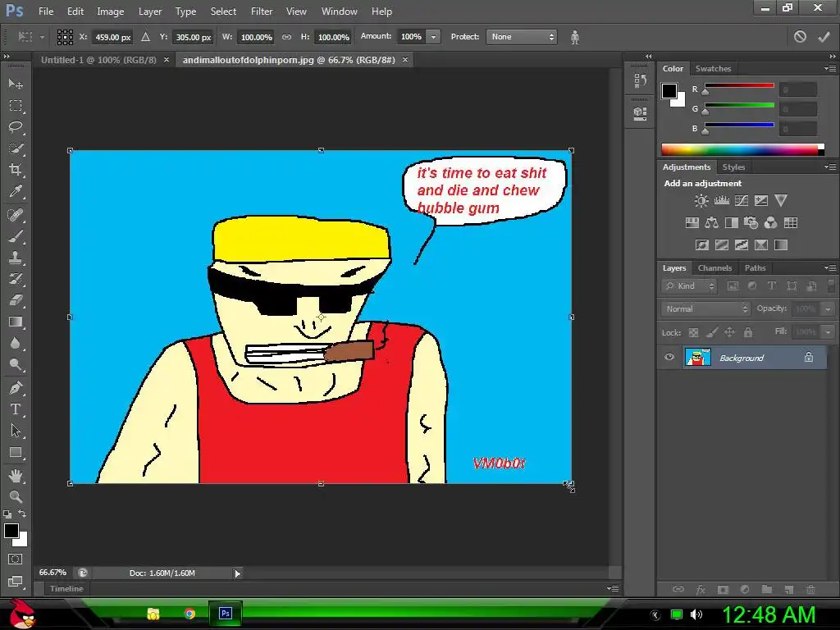Viewport: 840px width, 630px height.
Task: Toggle the link between width and height
Action: (x=286, y=37)
